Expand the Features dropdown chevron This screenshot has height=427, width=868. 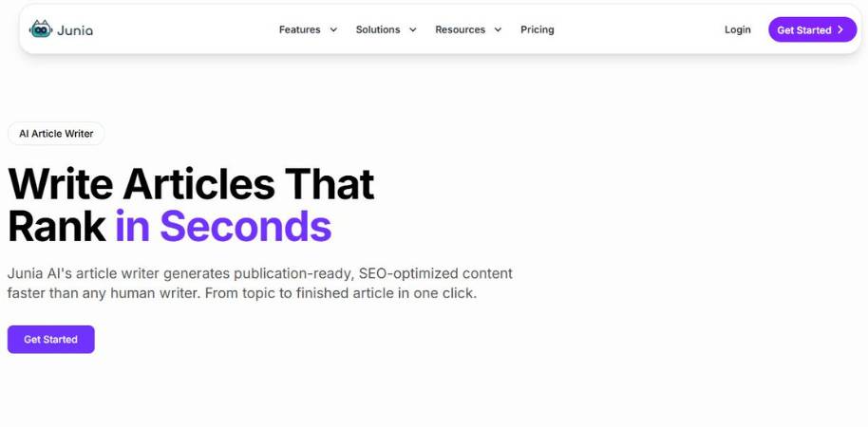point(333,30)
